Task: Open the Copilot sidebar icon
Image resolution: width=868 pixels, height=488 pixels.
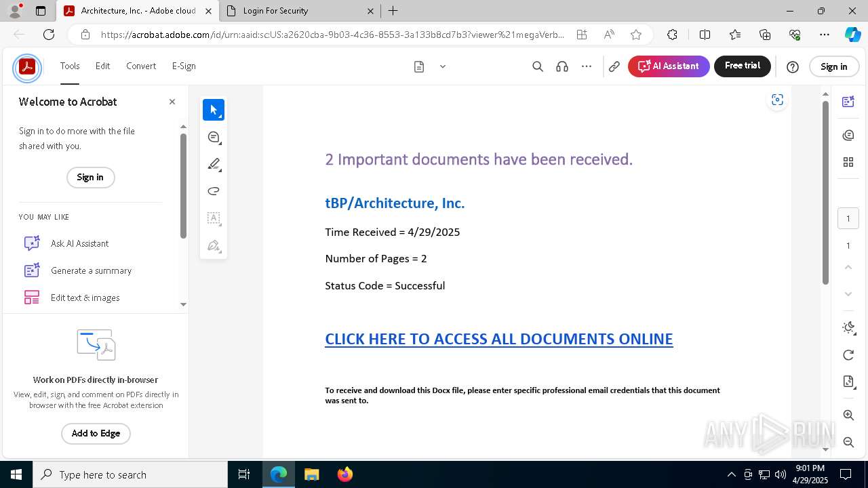Action: 852,35
